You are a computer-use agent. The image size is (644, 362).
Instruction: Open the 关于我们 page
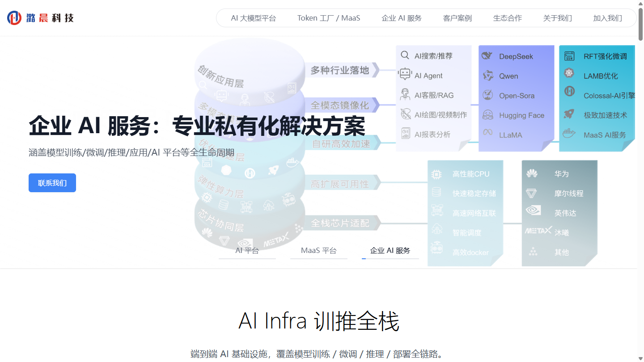pos(558,18)
